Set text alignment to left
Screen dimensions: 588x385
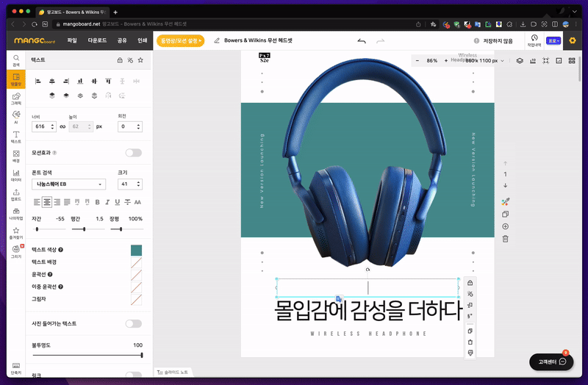37,202
